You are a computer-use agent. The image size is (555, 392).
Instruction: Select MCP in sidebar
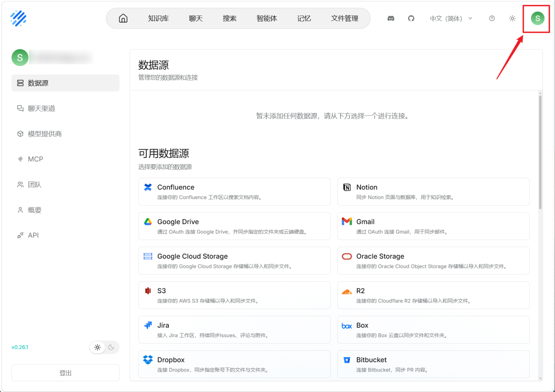(65, 159)
